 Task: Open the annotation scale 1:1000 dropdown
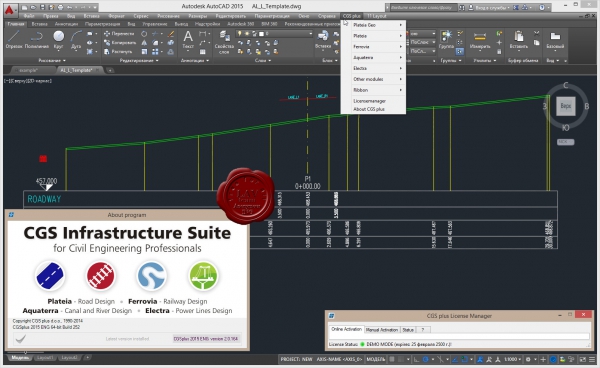pos(512,359)
